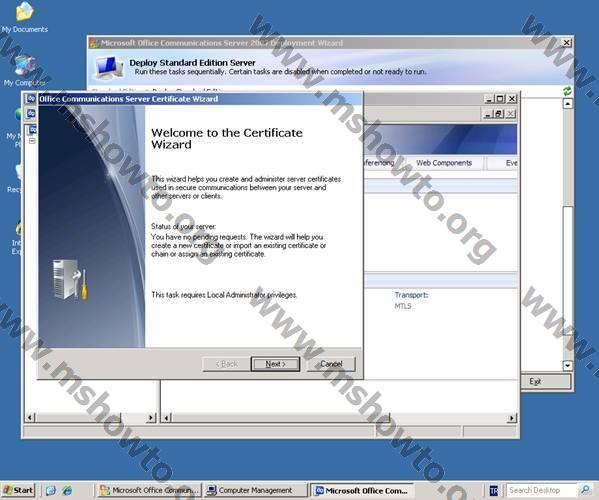The image size is (599, 500).
Task: Launch Internet Explorer from quick launch
Action: click(68, 490)
